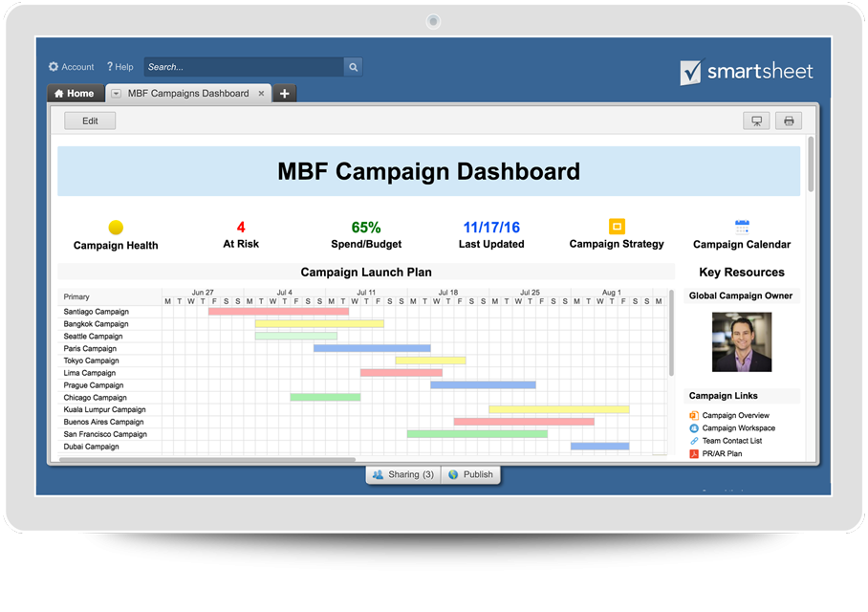Click the print icon
This screenshot has width=868, height=612.
[789, 120]
